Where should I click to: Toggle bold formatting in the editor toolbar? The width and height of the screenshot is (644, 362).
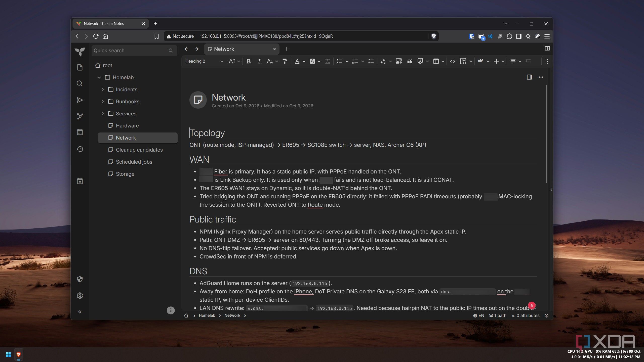click(x=248, y=61)
